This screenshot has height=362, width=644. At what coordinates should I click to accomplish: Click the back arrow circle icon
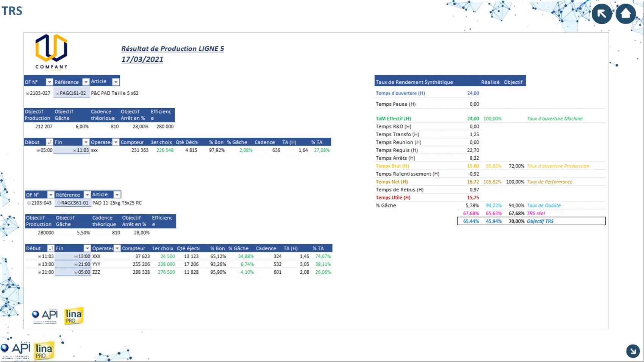(x=602, y=14)
